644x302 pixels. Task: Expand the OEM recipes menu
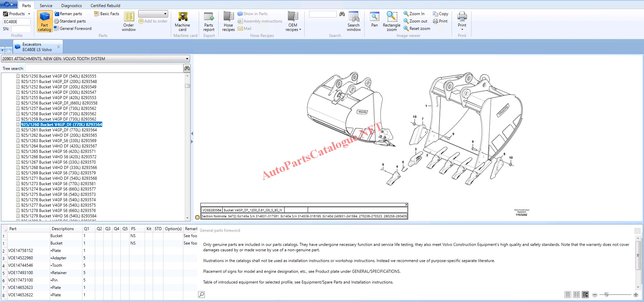[x=293, y=22]
